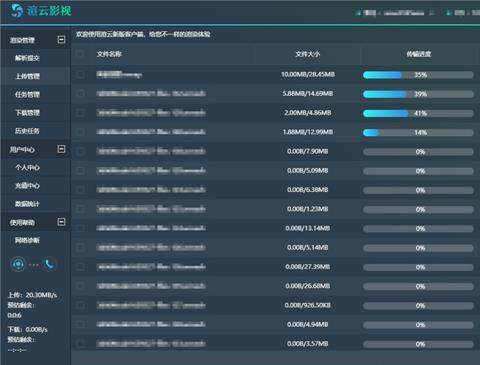The height and width of the screenshot is (365, 480).
Task: Check the row with size 0.00B/7.90MB
Action: point(80,151)
